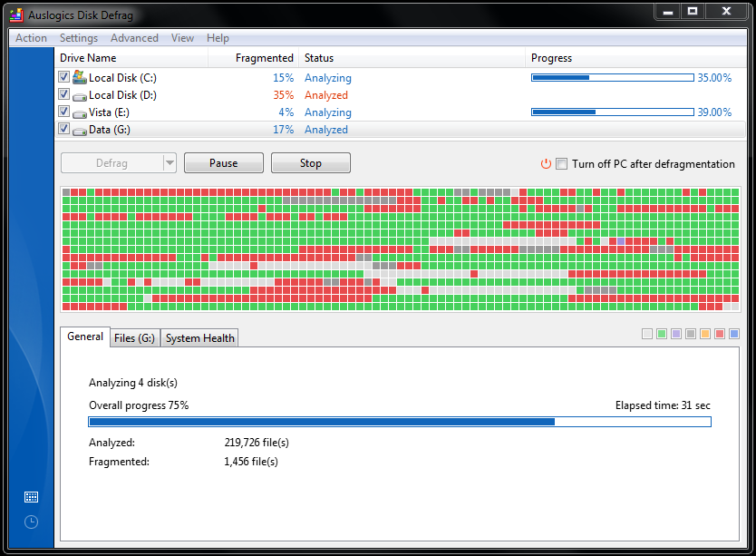Click the orange power icon
756x556 pixels.
point(546,163)
